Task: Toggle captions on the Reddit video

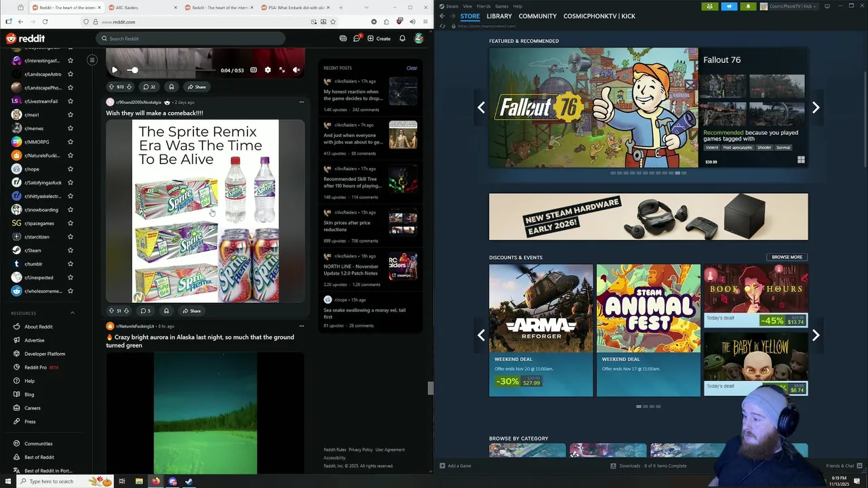Action: click(x=254, y=70)
